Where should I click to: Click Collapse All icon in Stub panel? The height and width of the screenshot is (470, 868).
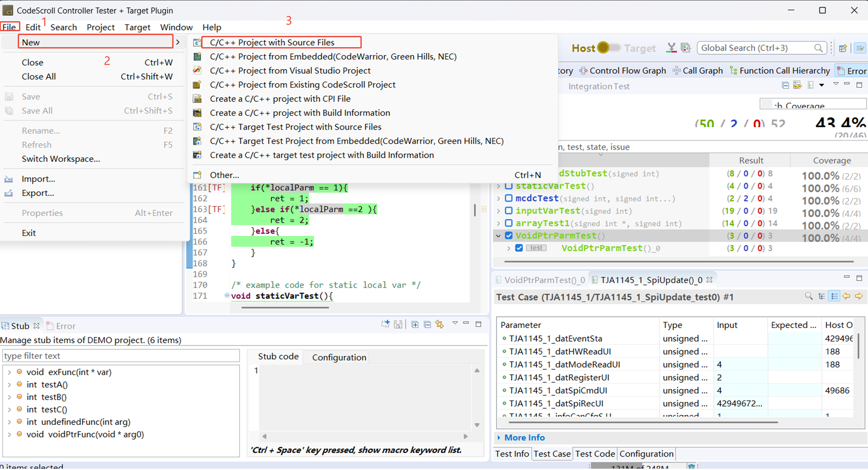pos(427,324)
